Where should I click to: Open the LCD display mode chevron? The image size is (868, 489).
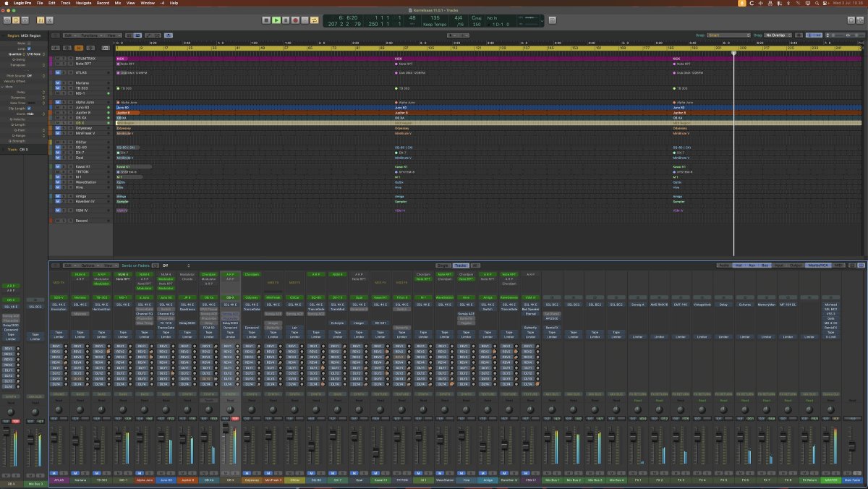[542, 21]
